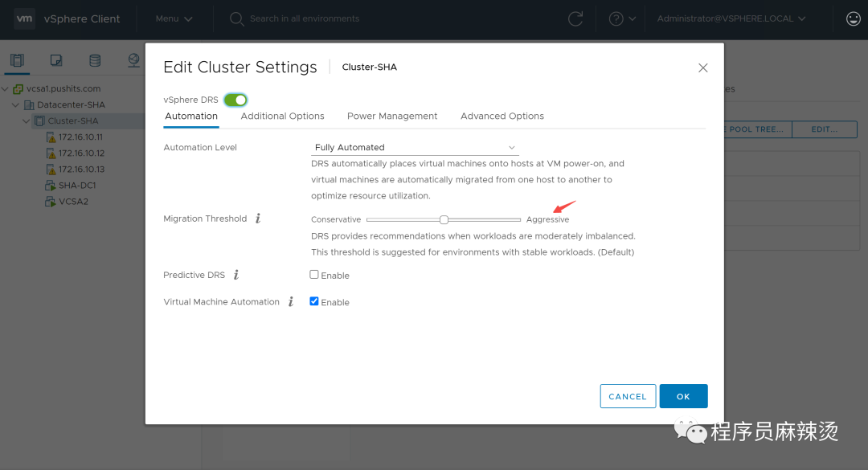
Task: Collapse the Cluster-SHA tree node
Action: pyautogui.click(x=26, y=121)
